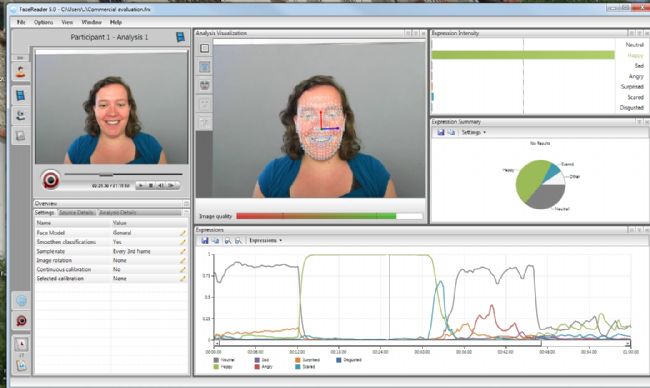Screen dimensions: 650x388
Task: Click the blue film icon beside Participant title
Action: pos(180,37)
